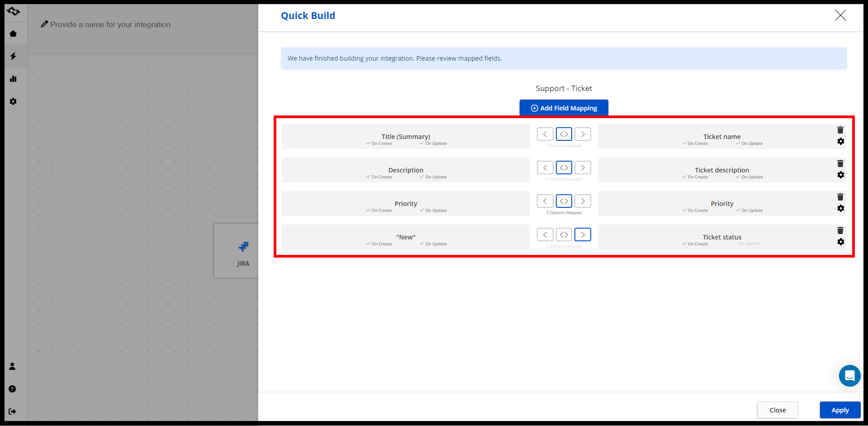Click the Close button at bottom

pos(777,410)
